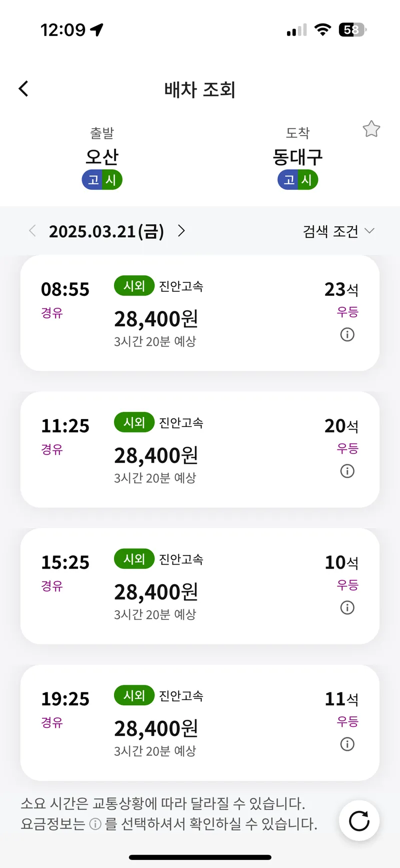Tap 경유 under the 08:55 departure
This screenshot has width=400, height=868.
click(52, 313)
